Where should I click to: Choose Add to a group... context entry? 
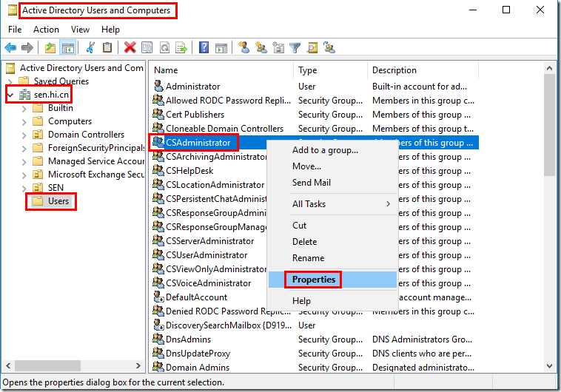[x=332, y=150]
